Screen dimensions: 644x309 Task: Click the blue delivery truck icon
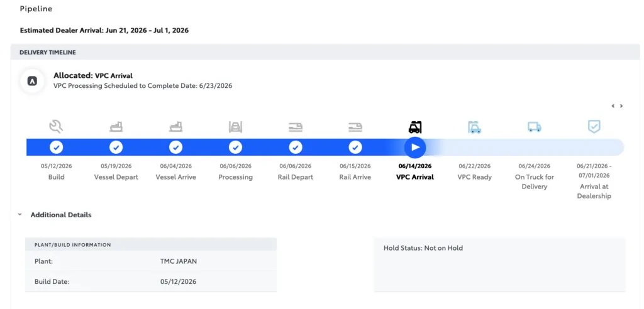coord(535,127)
